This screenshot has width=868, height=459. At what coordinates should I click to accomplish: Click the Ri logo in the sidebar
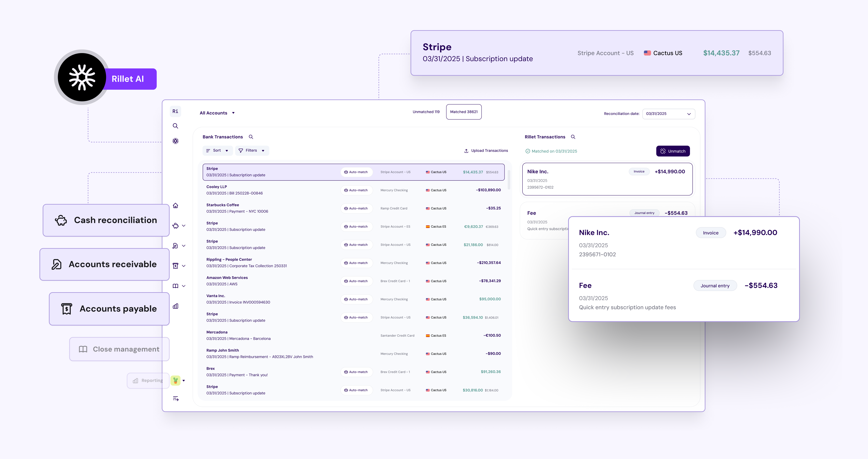pos(175,111)
